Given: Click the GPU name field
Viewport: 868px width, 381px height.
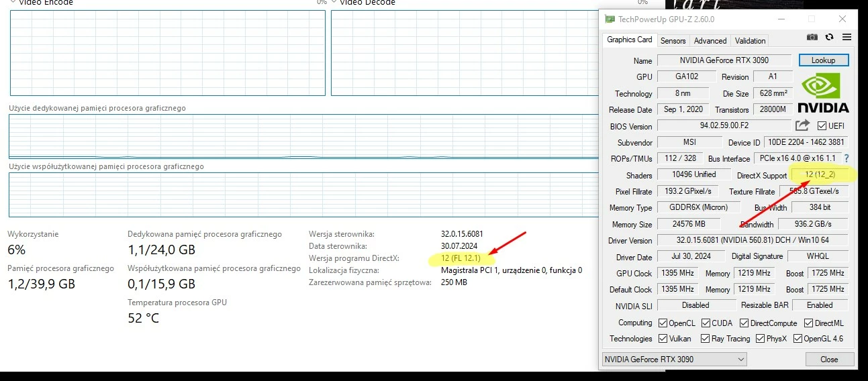Looking at the screenshot, I should coord(724,60).
